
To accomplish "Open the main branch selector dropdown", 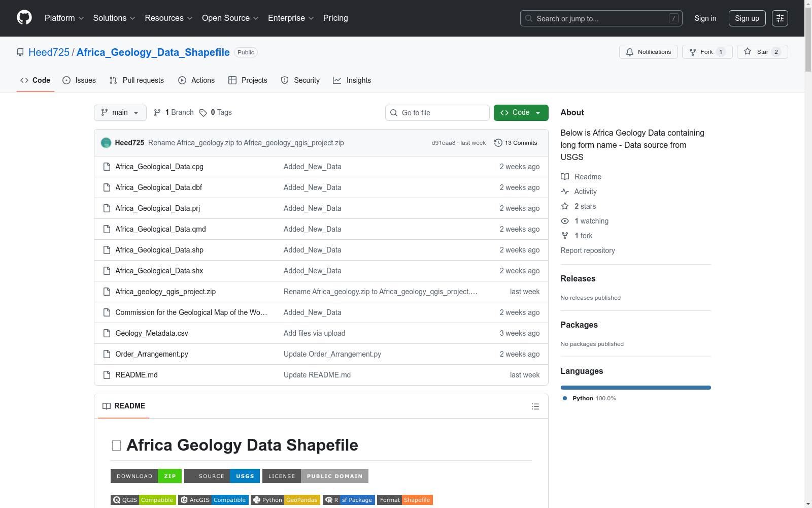I will (120, 113).
